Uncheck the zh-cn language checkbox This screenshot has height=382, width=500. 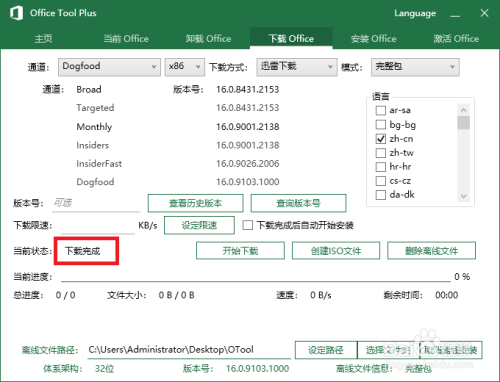click(381, 139)
